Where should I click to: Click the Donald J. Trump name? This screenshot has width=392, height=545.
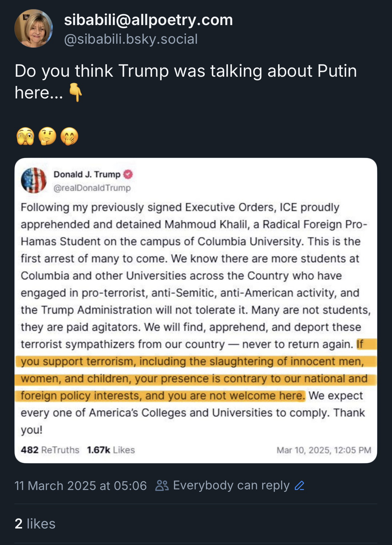[87, 174]
